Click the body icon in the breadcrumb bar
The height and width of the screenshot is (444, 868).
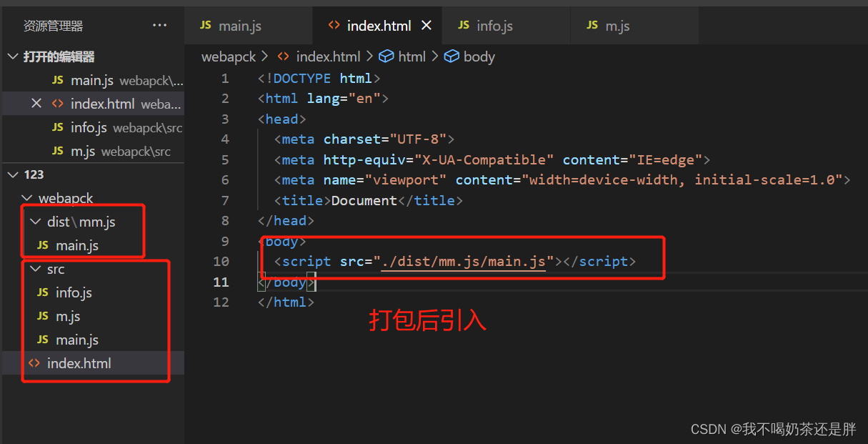point(451,56)
